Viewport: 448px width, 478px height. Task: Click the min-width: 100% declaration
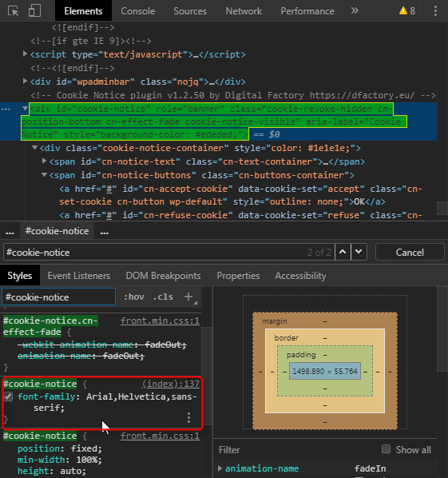pyautogui.click(x=59, y=460)
